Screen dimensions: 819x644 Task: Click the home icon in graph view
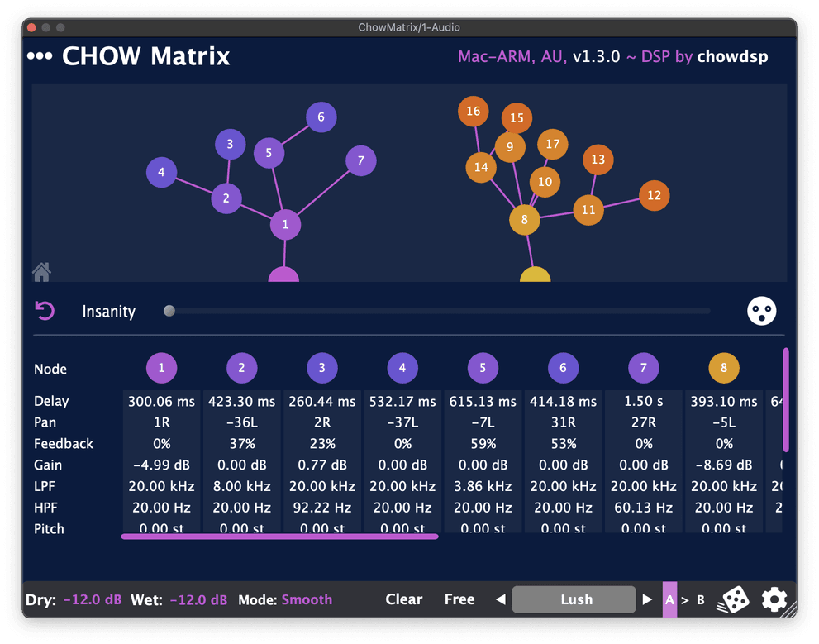(42, 271)
